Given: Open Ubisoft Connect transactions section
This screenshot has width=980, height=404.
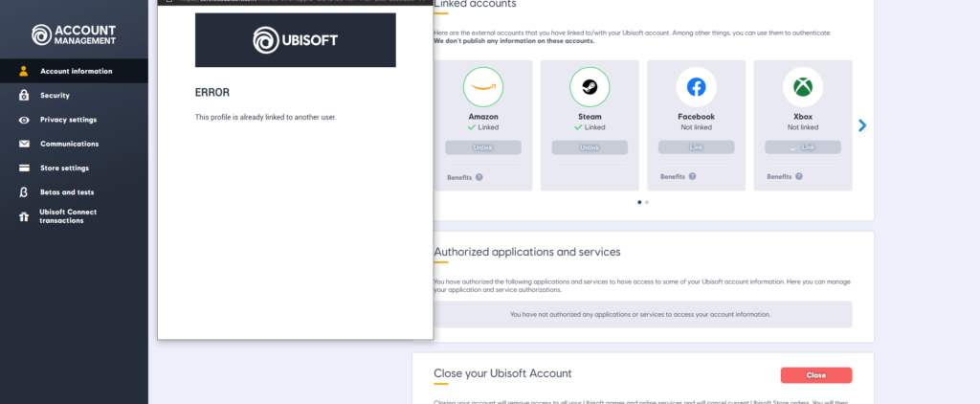Looking at the screenshot, I should click(x=74, y=216).
